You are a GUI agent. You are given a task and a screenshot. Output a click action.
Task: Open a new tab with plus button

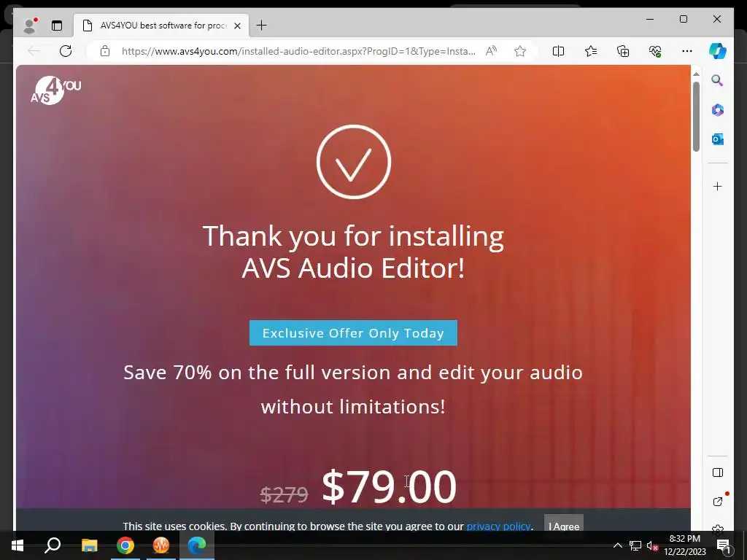point(262,26)
